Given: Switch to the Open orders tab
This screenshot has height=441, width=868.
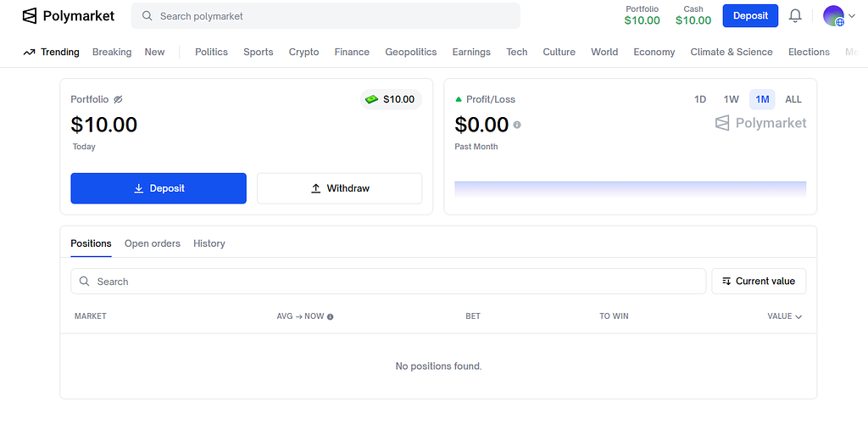Looking at the screenshot, I should (x=153, y=243).
